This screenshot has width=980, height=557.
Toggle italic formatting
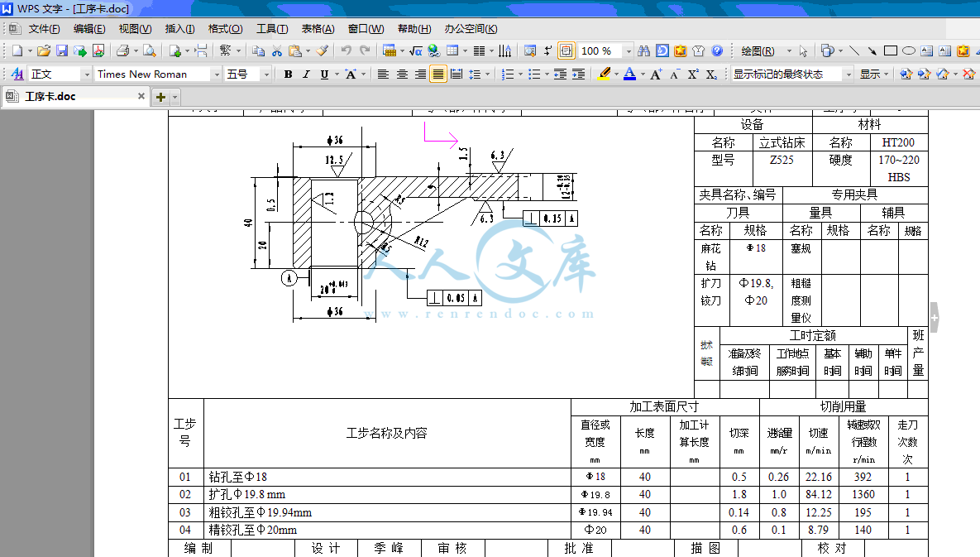click(306, 74)
